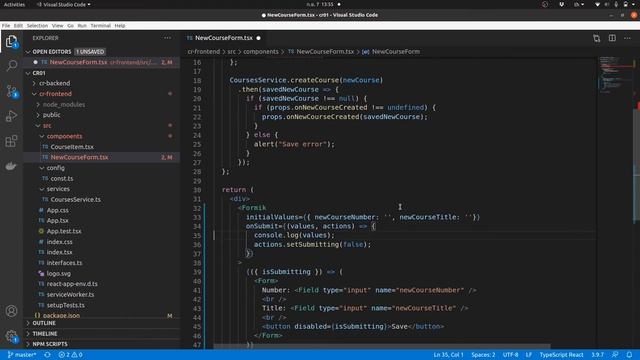This screenshot has height=360, width=640.
Task: Open notifications bell in status bar
Action: click(629, 355)
